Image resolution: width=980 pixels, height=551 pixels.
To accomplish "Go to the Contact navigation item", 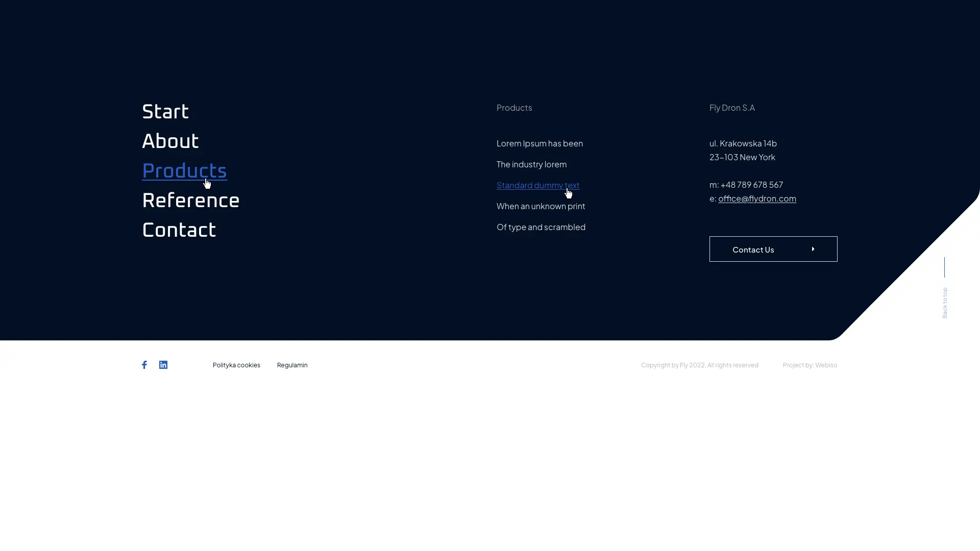I will click(179, 230).
